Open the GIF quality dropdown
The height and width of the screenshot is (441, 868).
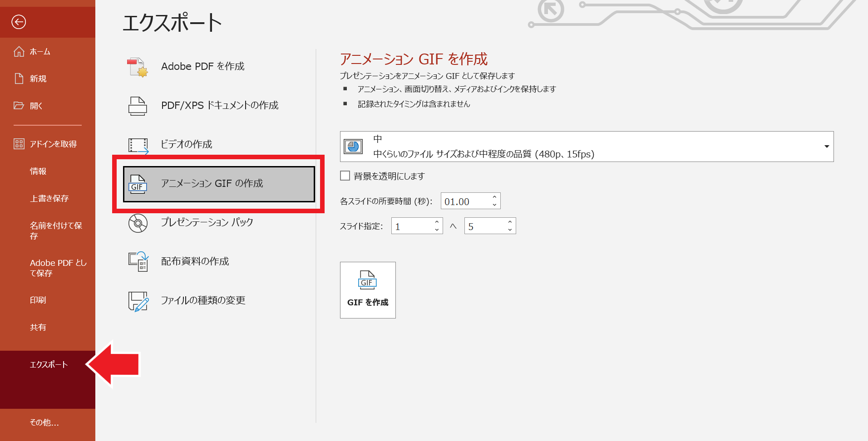click(826, 147)
